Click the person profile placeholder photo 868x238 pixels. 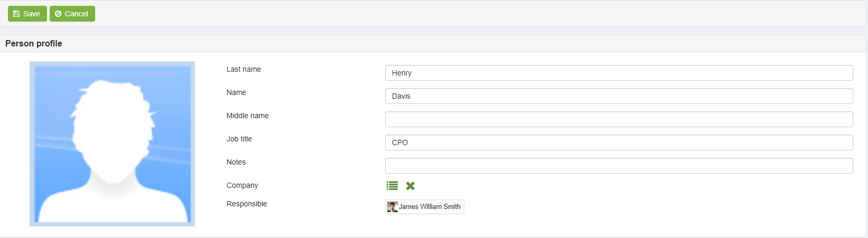(x=112, y=144)
